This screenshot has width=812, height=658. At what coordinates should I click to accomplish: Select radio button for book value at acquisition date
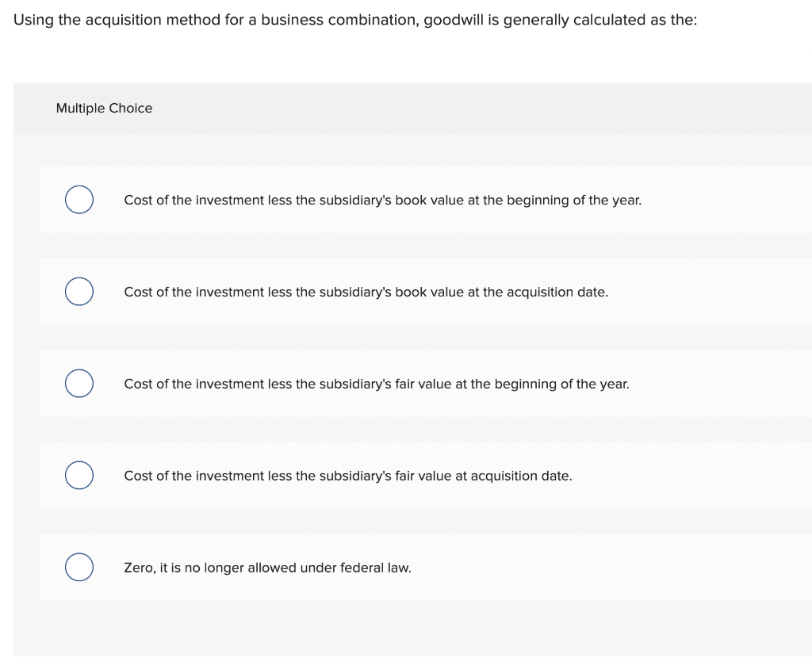tap(79, 292)
